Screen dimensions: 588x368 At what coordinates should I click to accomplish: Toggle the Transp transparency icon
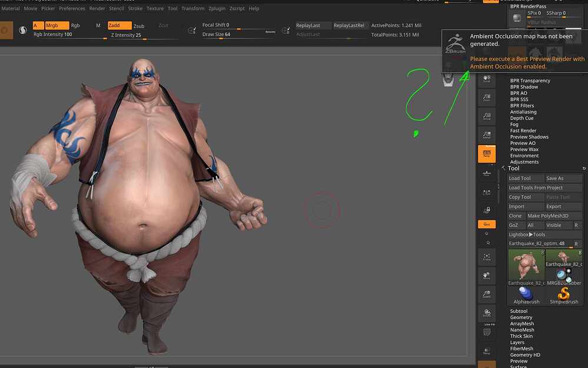[486, 351]
